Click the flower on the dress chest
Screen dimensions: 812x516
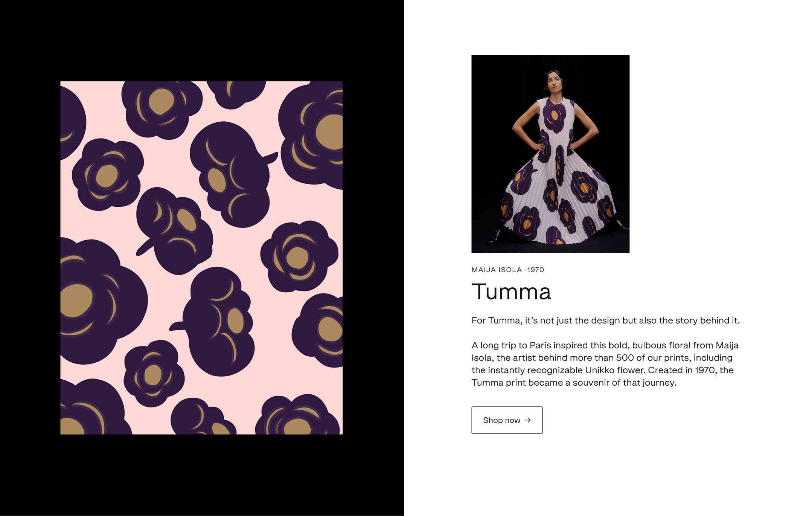[x=554, y=116]
